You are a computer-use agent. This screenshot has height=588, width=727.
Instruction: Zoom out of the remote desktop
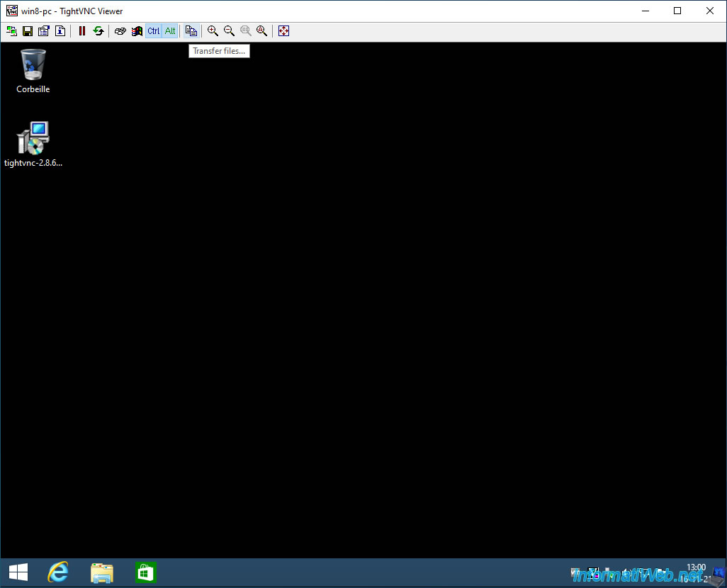(229, 31)
